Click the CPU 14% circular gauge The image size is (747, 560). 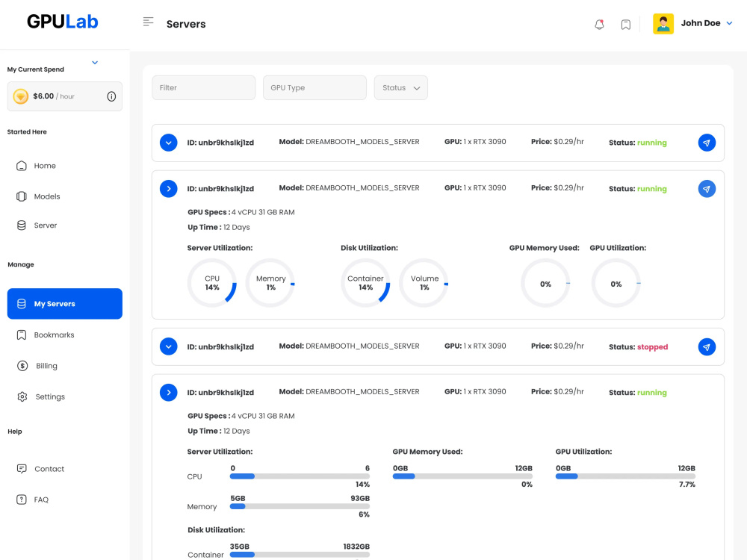(x=212, y=283)
